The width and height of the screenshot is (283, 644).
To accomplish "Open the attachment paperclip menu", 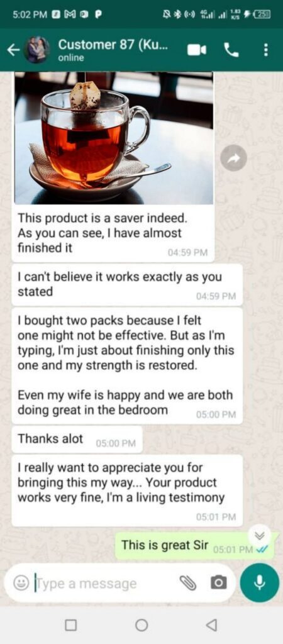I will (x=188, y=582).
